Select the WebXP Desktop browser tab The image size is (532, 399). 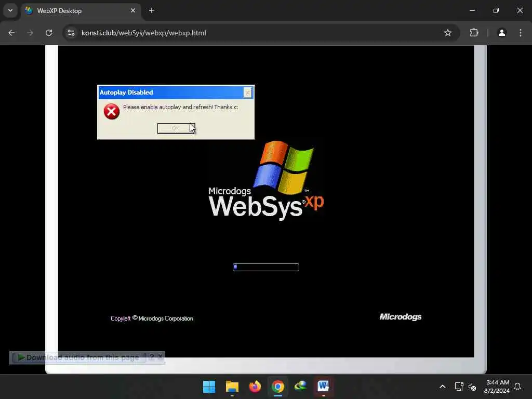(82, 10)
